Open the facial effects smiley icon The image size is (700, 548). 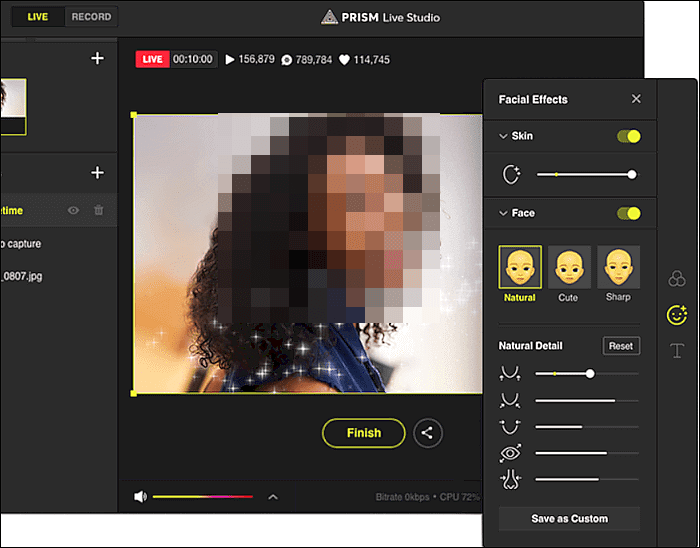(x=677, y=315)
